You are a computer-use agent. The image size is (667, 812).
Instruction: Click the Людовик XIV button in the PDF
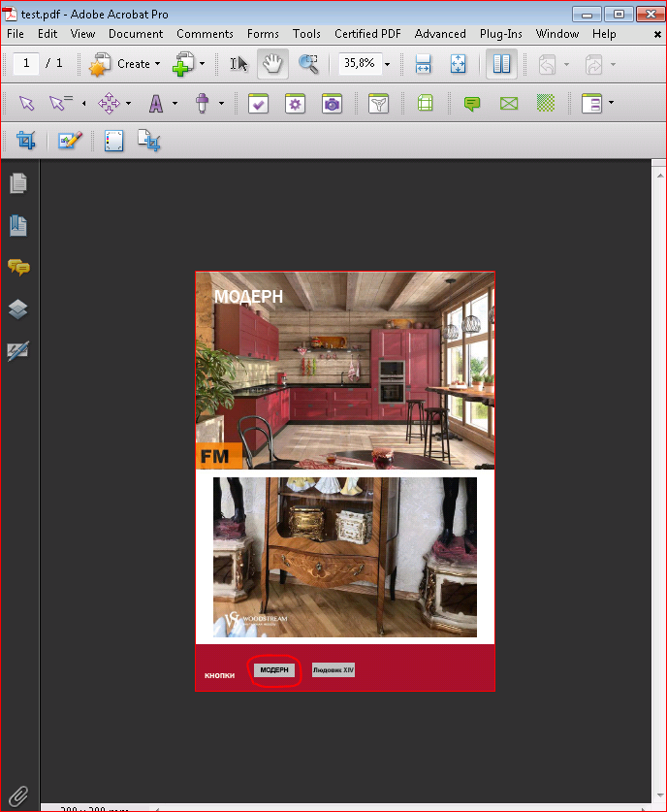[333, 670]
